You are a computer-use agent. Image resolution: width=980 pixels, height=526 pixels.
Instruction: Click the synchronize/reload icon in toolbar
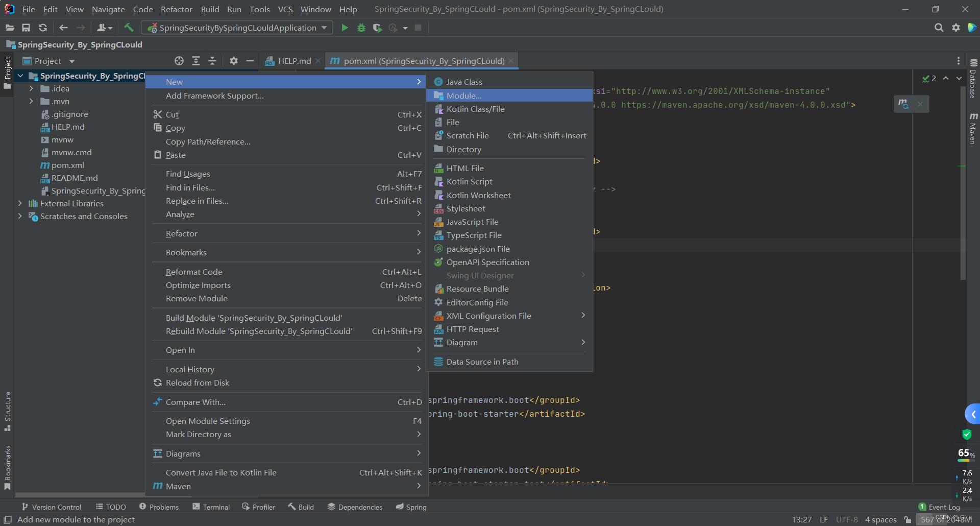pyautogui.click(x=43, y=28)
